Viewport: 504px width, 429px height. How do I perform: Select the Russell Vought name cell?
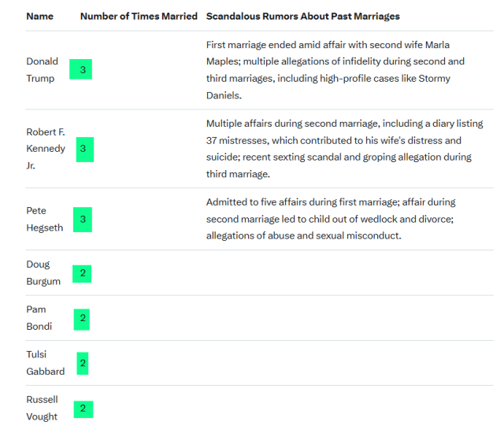tap(42, 408)
